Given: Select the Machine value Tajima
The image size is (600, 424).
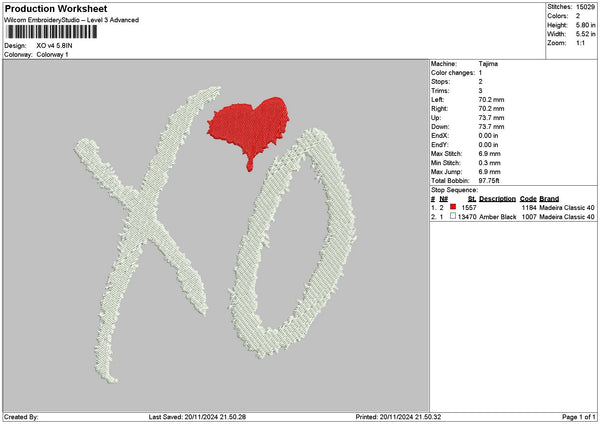Looking at the screenshot, I should pos(488,64).
